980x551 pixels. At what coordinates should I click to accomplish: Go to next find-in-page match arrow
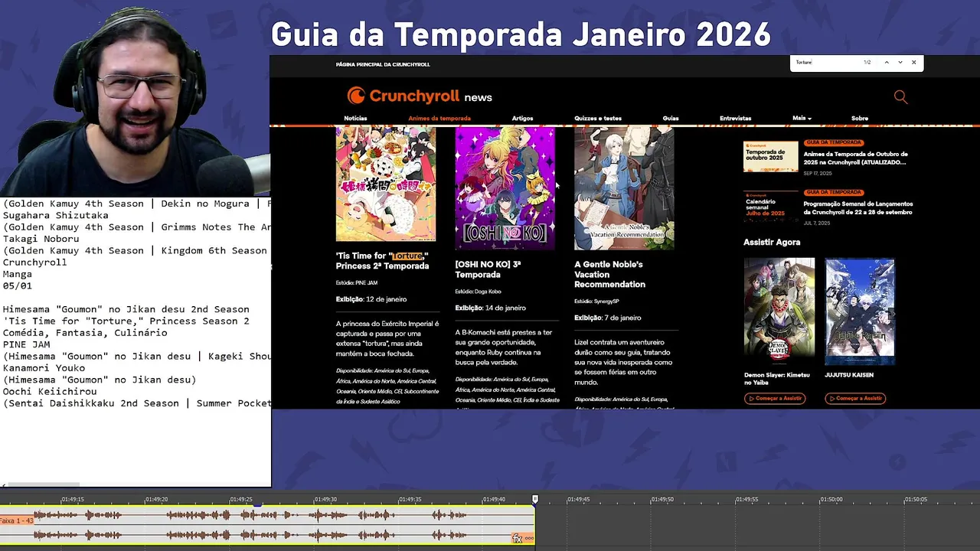(x=900, y=63)
